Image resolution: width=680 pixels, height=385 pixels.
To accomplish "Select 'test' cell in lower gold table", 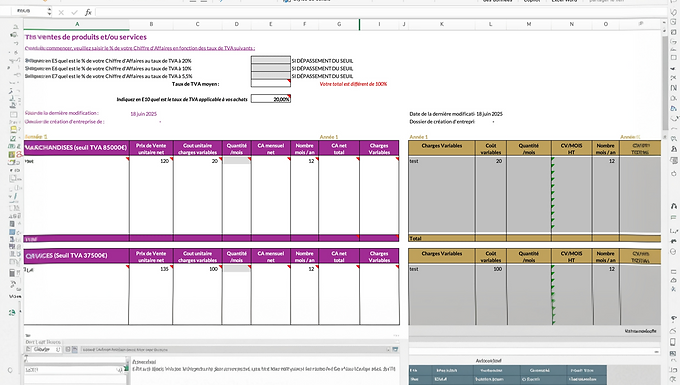I will (x=441, y=269).
